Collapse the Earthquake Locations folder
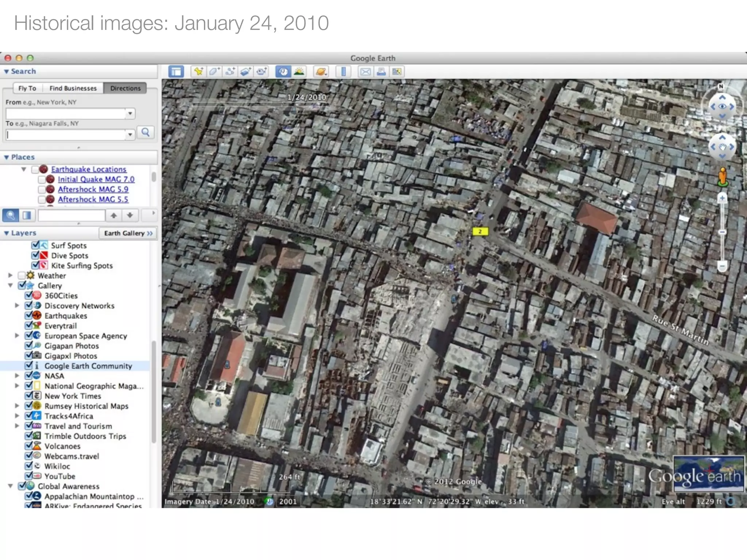 click(24, 169)
